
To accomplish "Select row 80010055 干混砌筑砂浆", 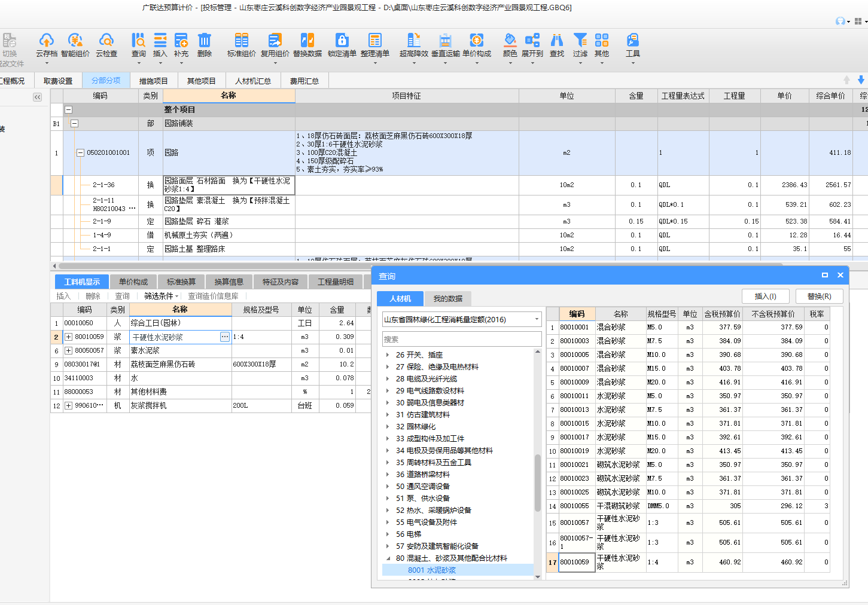I will coord(688,506).
